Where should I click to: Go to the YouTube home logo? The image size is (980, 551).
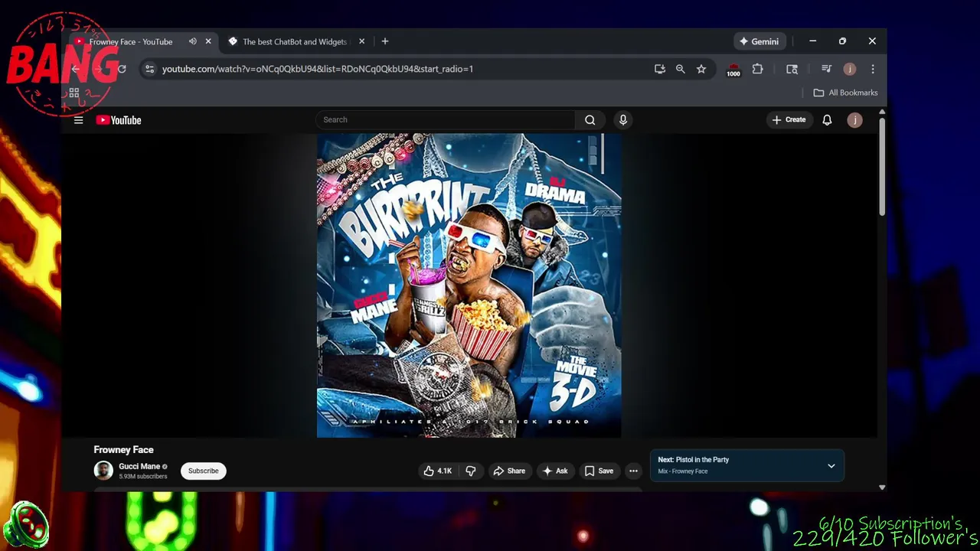(119, 120)
